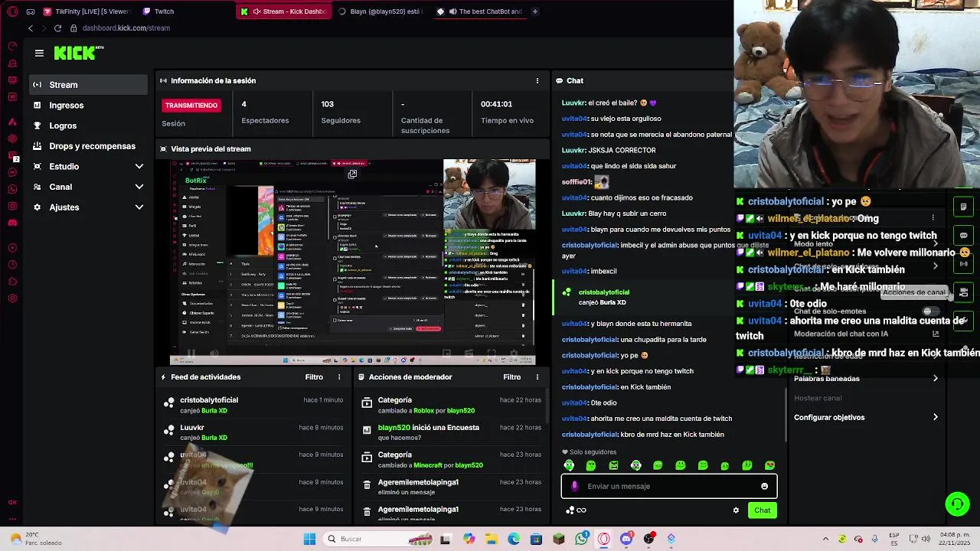The width and height of the screenshot is (980, 551).
Task: Open Discord from the taskbar
Action: 626,539
